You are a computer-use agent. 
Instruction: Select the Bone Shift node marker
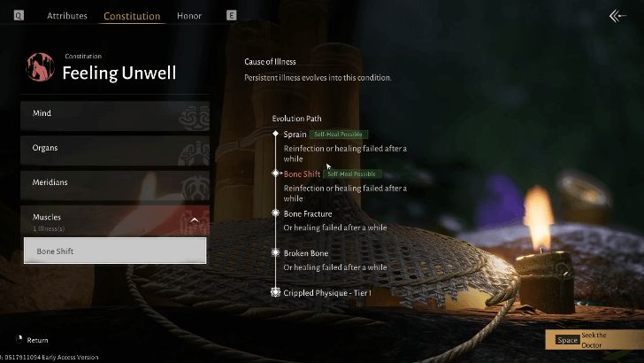(x=276, y=174)
